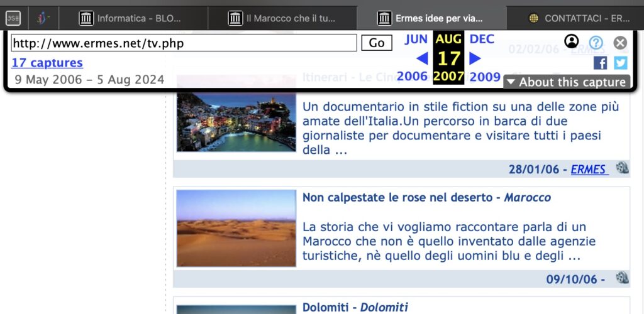Screen dimensions: 644x314
Task: Open the colorful extension icon dropdown
Action: pos(43,18)
